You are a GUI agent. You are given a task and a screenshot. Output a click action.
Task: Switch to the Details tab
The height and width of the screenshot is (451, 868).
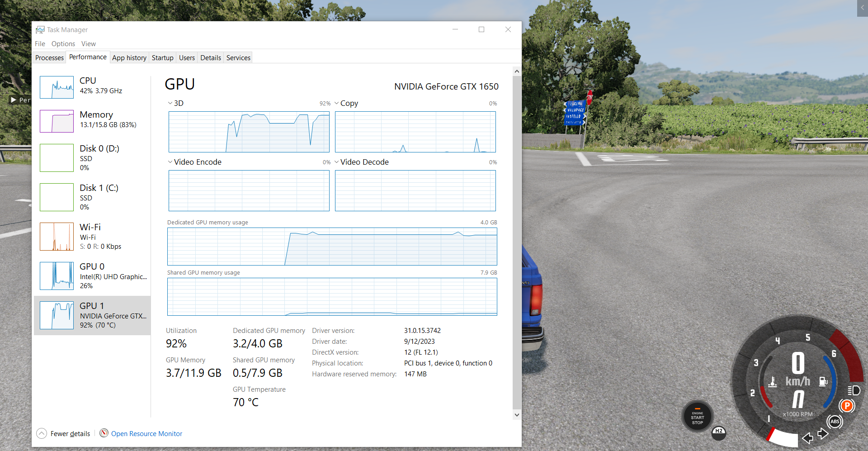pos(211,58)
